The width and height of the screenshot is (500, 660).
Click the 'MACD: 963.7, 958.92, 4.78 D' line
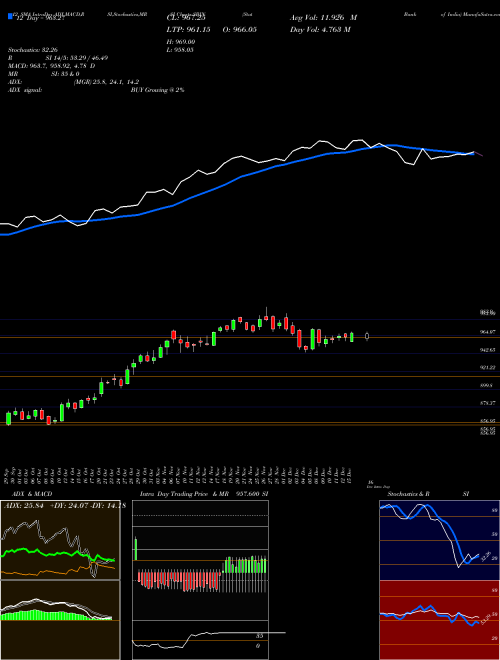(x=51, y=66)
